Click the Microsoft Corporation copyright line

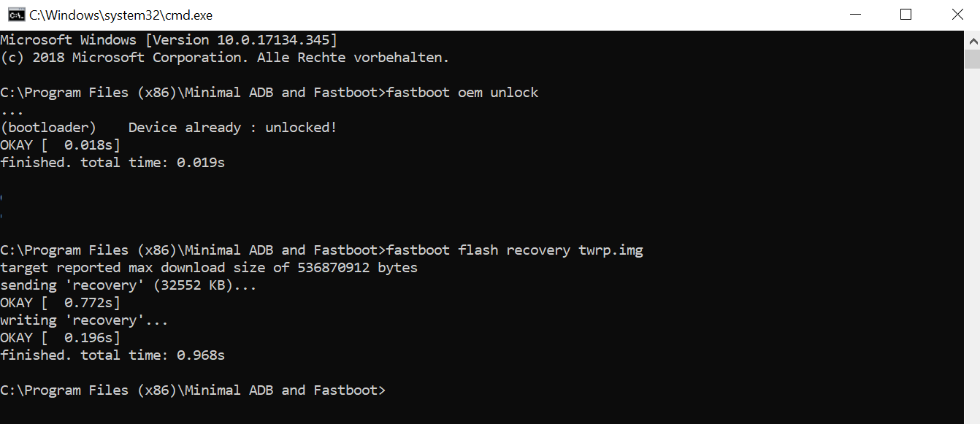pyautogui.click(x=225, y=58)
